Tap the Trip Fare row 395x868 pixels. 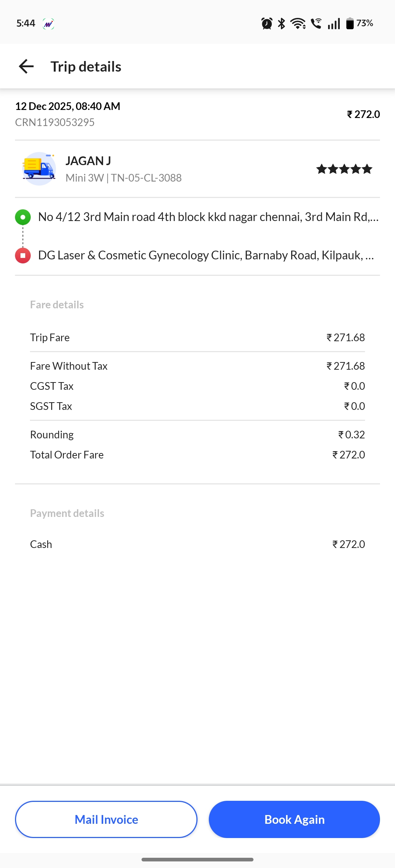pyautogui.click(x=197, y=338)
